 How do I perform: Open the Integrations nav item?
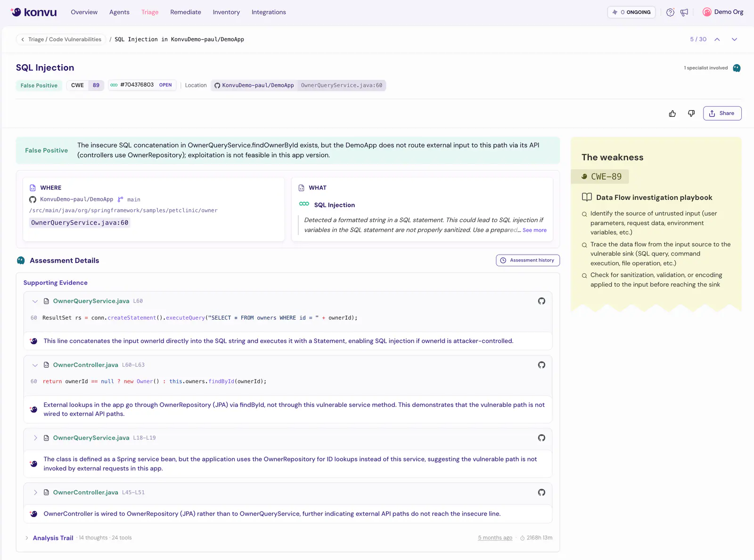click(x=269, y=12)
